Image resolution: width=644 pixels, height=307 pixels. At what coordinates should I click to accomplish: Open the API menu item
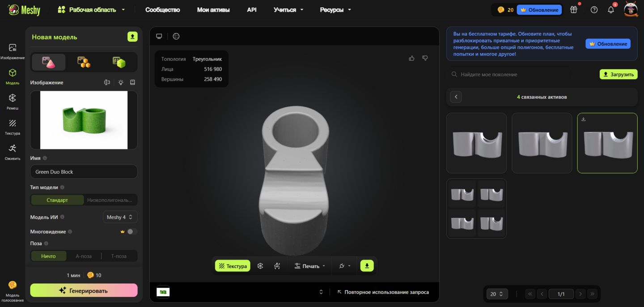click(x=252, y=9)
